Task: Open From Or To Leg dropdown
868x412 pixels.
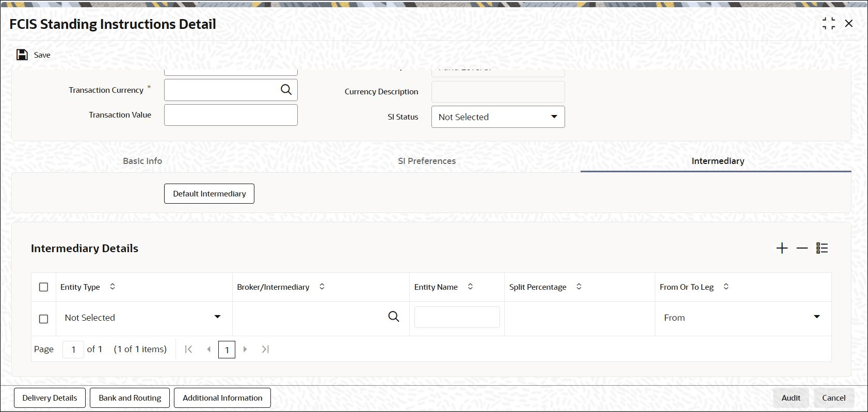Action: [742, 318]
